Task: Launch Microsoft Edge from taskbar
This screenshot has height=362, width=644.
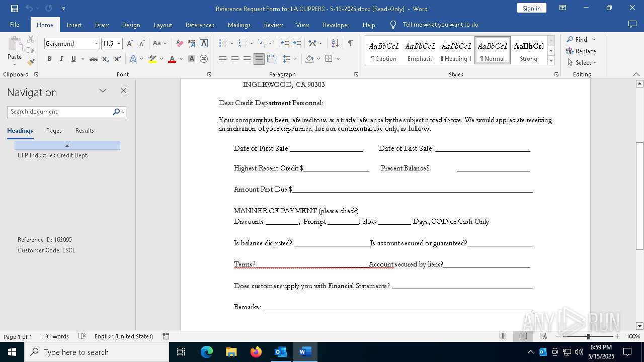Action: click(x=206, y=352)
